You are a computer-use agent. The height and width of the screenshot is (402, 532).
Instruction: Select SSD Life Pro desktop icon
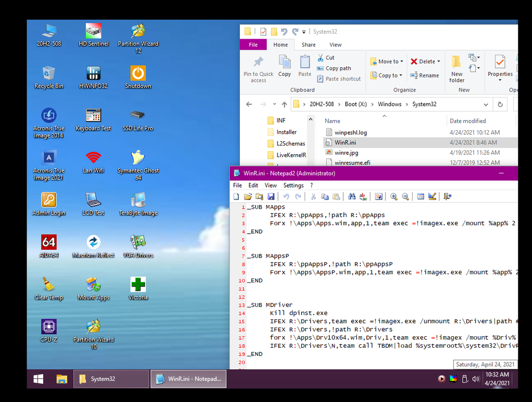138,120
